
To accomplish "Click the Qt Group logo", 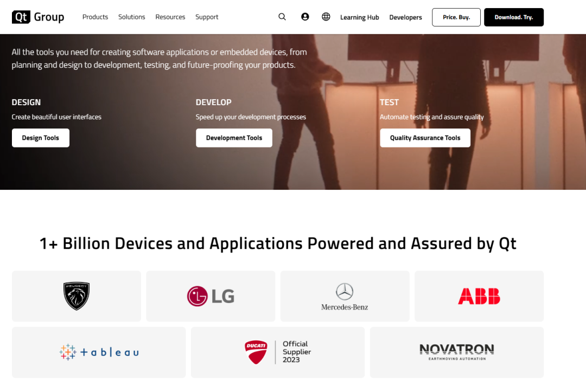I will [x=38, y=17].
